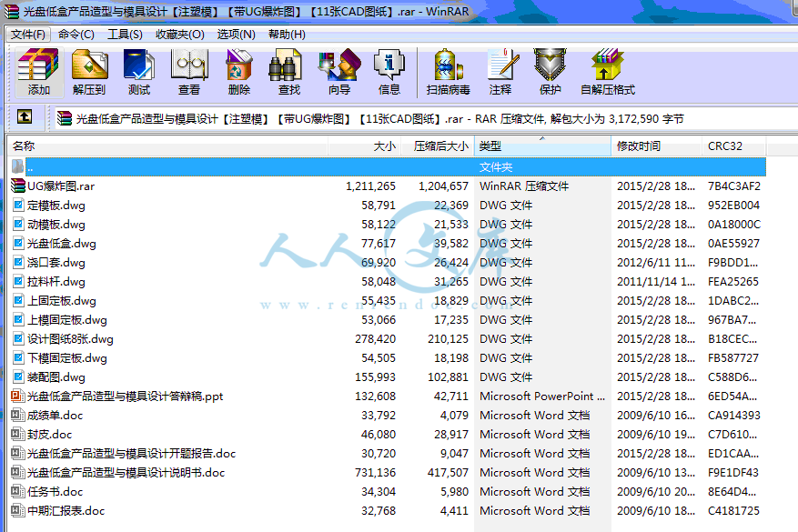Click type cell WinRAR 压缩文件

[x=524, y=186]
